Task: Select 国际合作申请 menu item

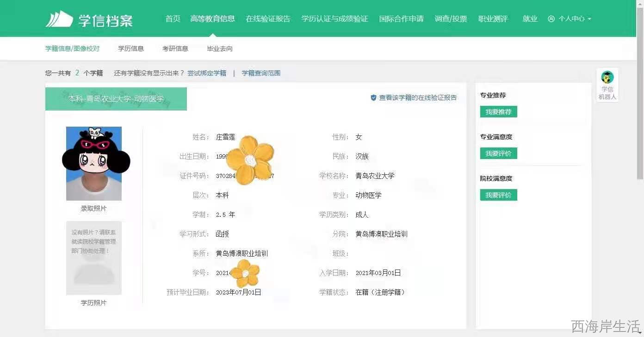Action: click(x=401, y=19)
